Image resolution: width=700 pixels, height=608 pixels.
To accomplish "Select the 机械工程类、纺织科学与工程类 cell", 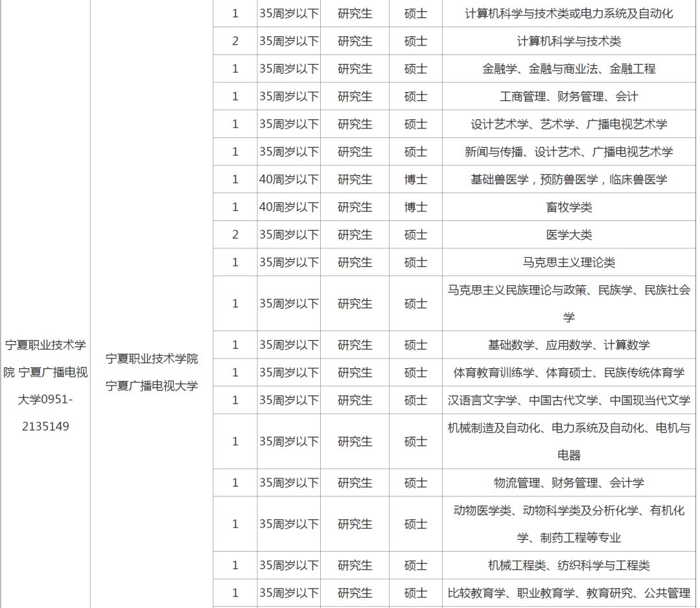I will click(x=569, y=565).
